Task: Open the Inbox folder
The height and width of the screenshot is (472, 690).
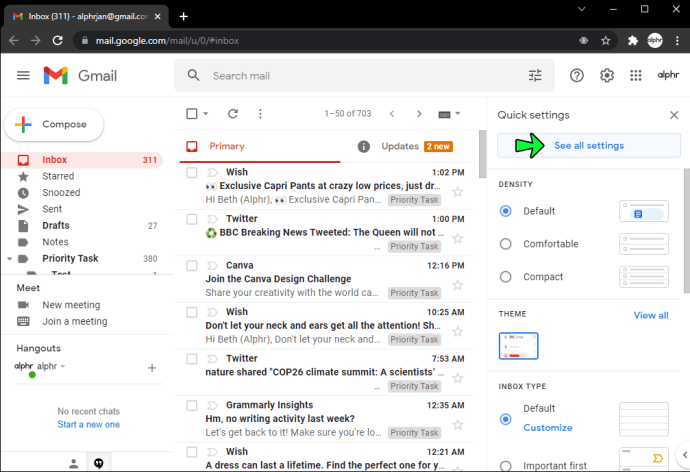Action: [x=82, y=160]
